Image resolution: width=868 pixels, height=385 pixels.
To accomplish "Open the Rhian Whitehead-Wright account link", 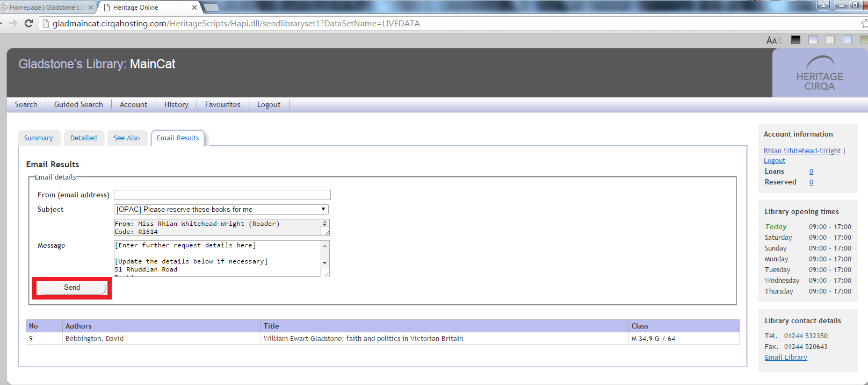I will tap(802, 151).
